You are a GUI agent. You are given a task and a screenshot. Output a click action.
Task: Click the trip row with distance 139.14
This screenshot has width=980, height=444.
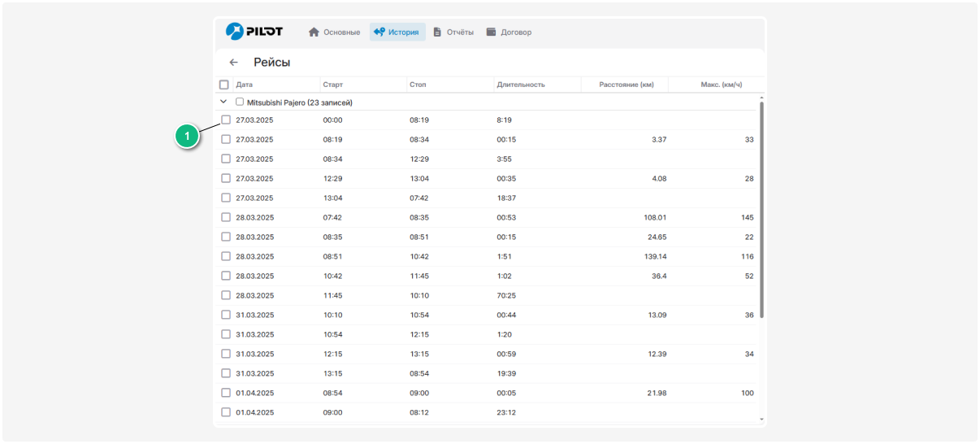pos(488,257)
